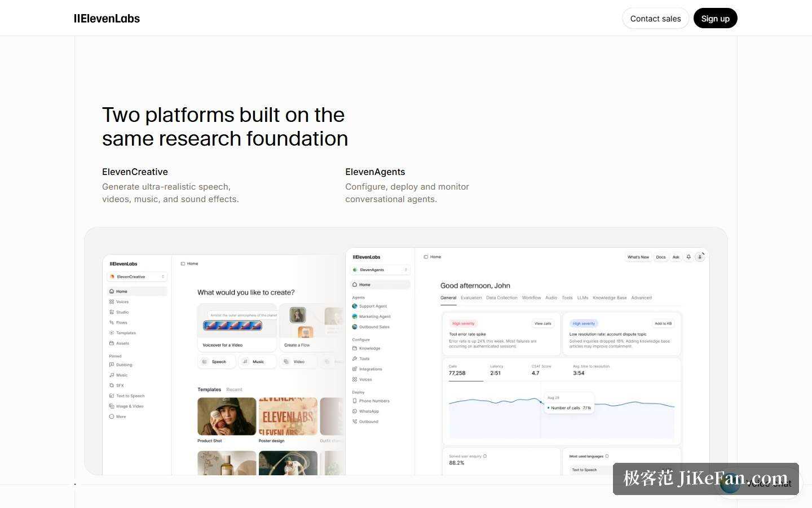Click the ElevenLabs logo in page header
This screenshot has height=508, width=812.
107,18
